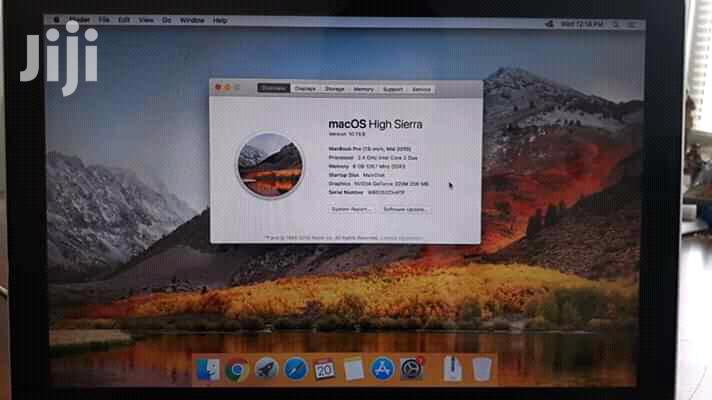Click the Software Update button
This screenshot has width=712, height=400.
click(405, 209)
